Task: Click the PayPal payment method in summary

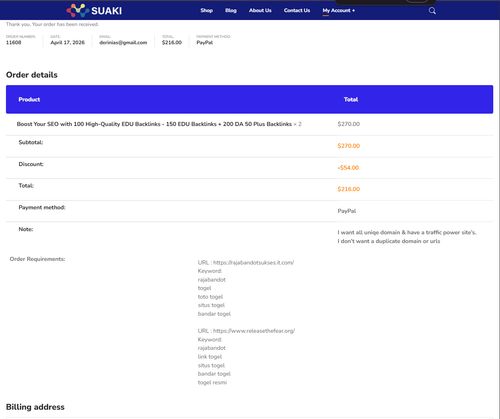Action: tap(205, 42)
